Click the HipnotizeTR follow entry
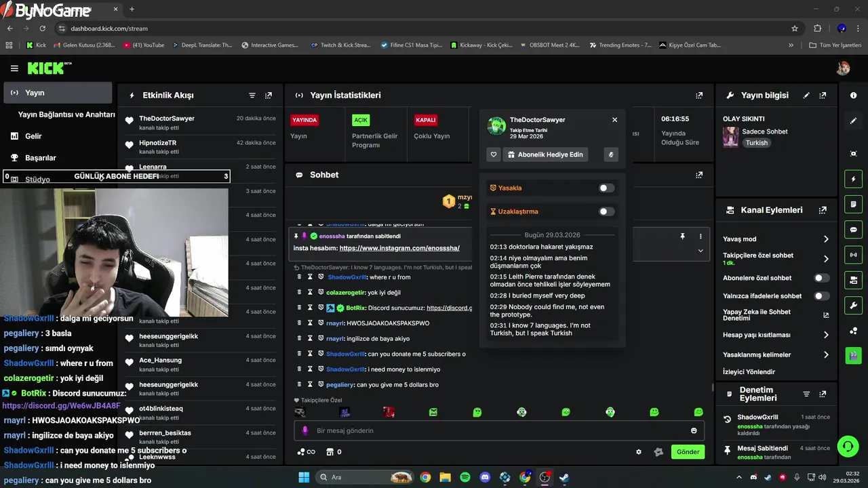 [200, 147]
